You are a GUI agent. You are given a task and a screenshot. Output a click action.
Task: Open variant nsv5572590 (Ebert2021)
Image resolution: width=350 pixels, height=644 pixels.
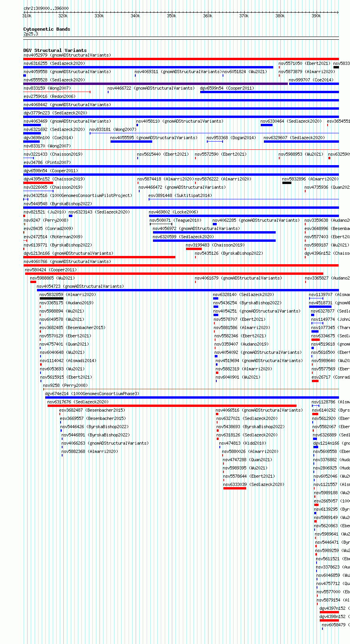[221, 154]
